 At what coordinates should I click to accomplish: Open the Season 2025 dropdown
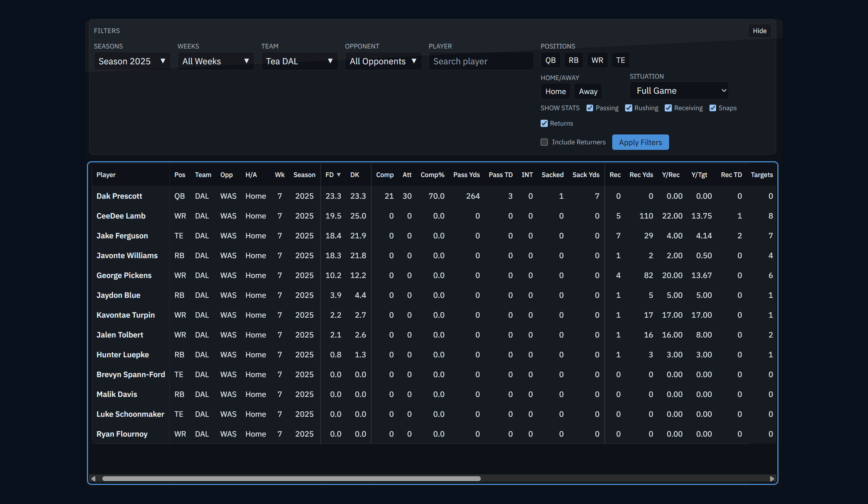coord(132,61)
